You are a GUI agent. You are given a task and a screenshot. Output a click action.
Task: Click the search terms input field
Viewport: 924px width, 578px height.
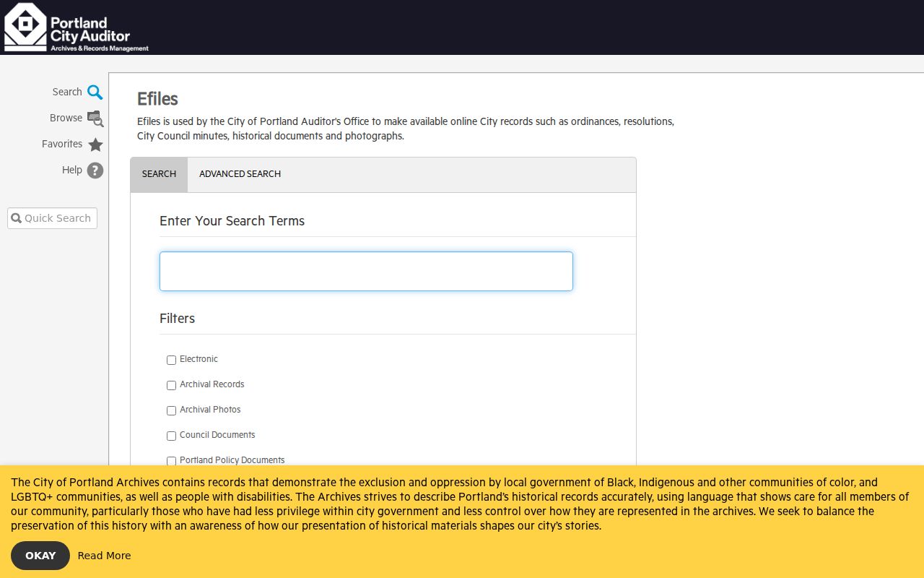tap(366, 271)
